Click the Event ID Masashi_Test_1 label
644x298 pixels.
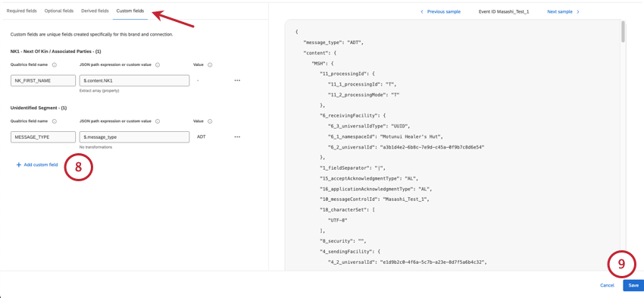[504, 12]
